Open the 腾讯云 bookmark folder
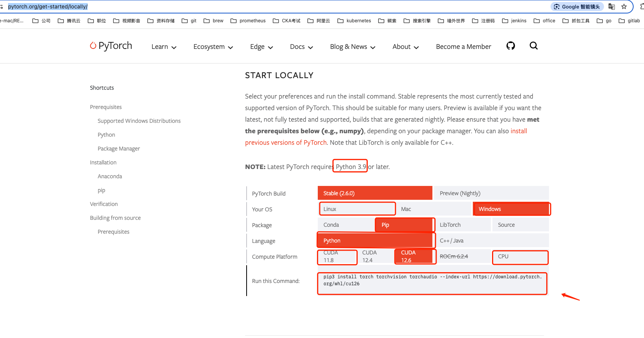The width and height of the screenshot is (644, 338). [69, 21]
